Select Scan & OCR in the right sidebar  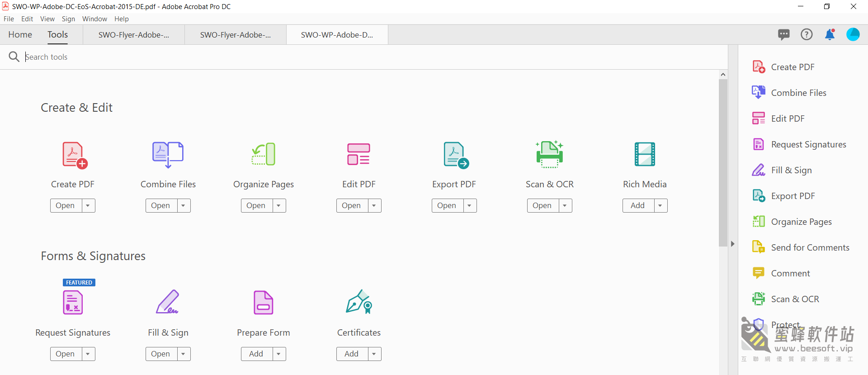pyautogui.click(x=786, y=299)
